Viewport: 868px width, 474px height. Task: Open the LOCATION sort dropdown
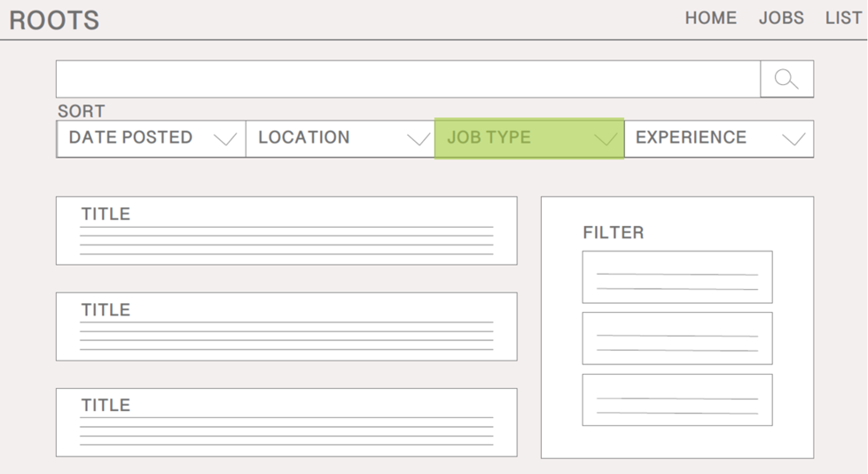(x=340, y=139)
